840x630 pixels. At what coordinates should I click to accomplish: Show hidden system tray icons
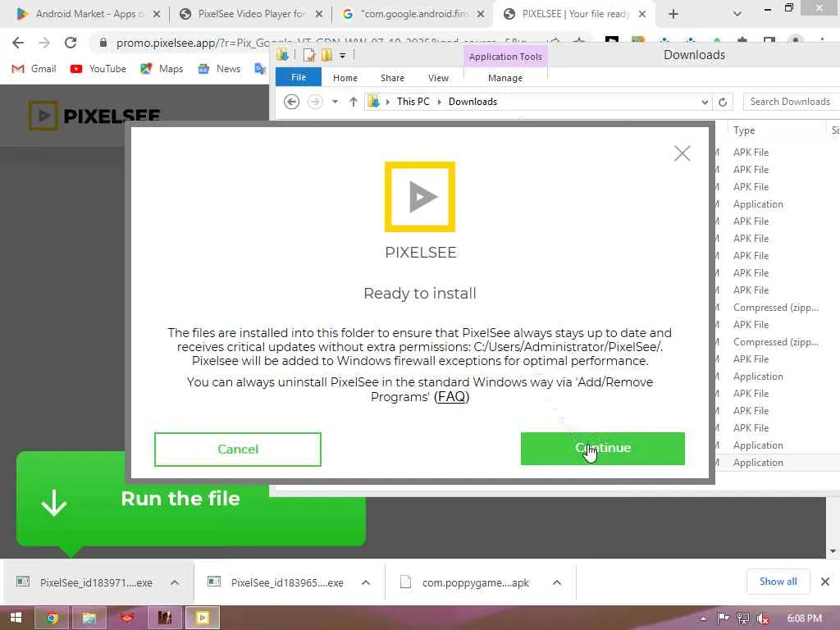[x=703, y=619]
